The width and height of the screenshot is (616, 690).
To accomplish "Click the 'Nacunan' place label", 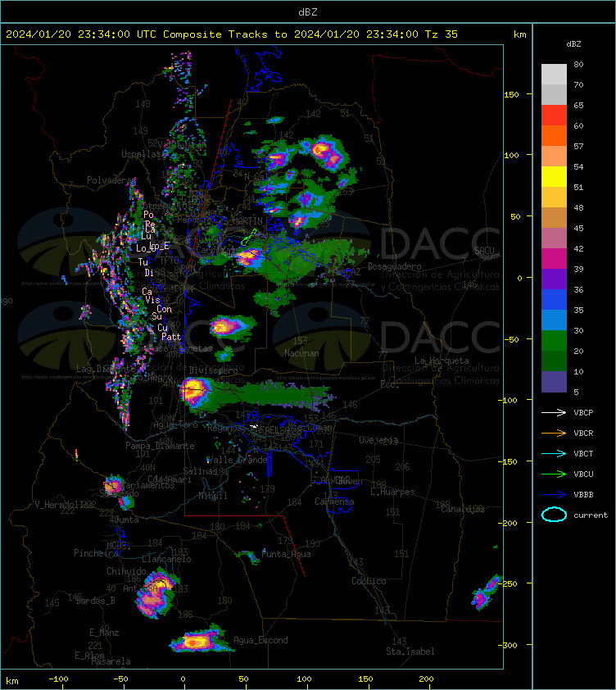I will point(301,353).
